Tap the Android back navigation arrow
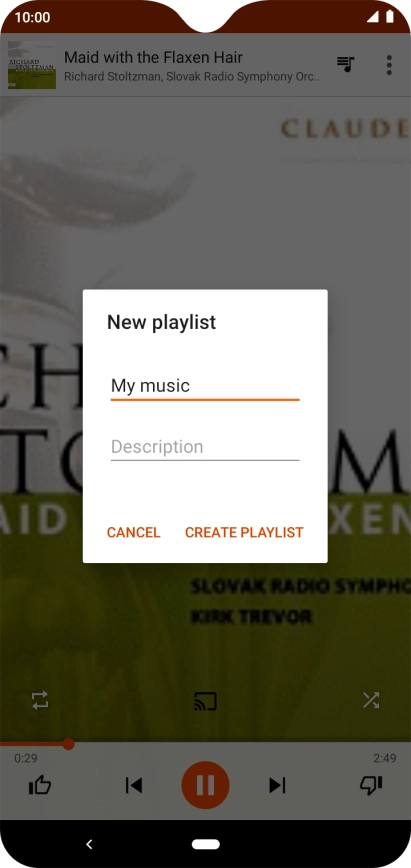The width and height of the screenshot is (411, 868). [89, 844]
